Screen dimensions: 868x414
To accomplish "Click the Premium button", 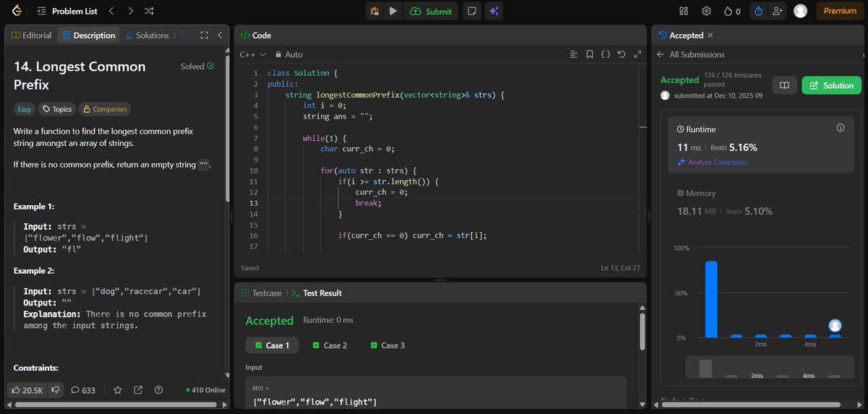I will [840, 11].
